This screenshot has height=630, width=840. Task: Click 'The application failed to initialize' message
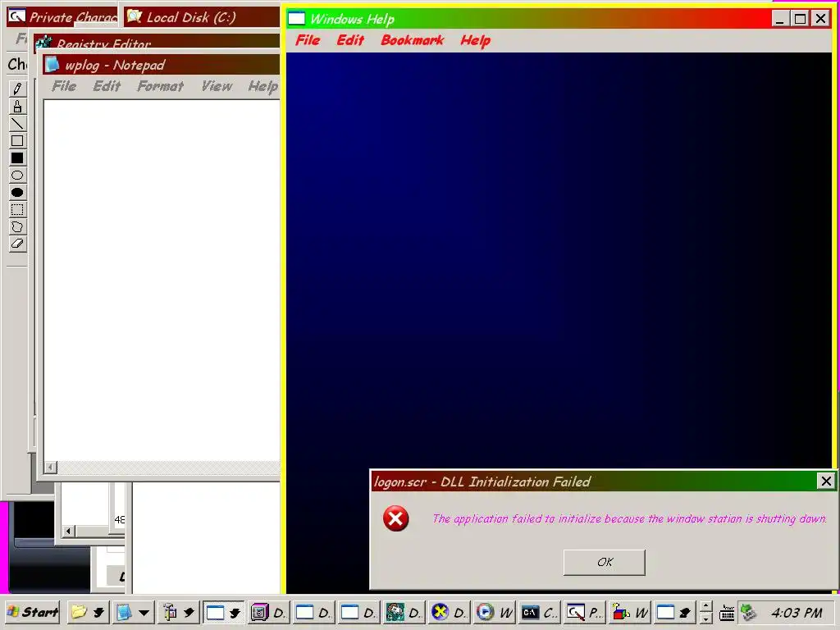[629, 518]
